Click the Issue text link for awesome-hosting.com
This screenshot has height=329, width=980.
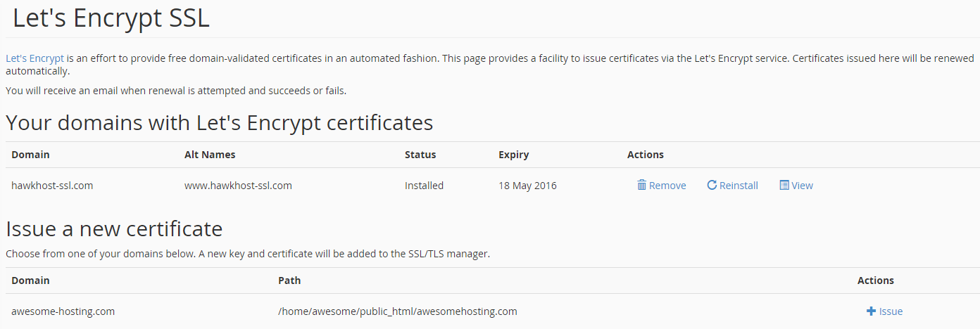coord(891,311)
